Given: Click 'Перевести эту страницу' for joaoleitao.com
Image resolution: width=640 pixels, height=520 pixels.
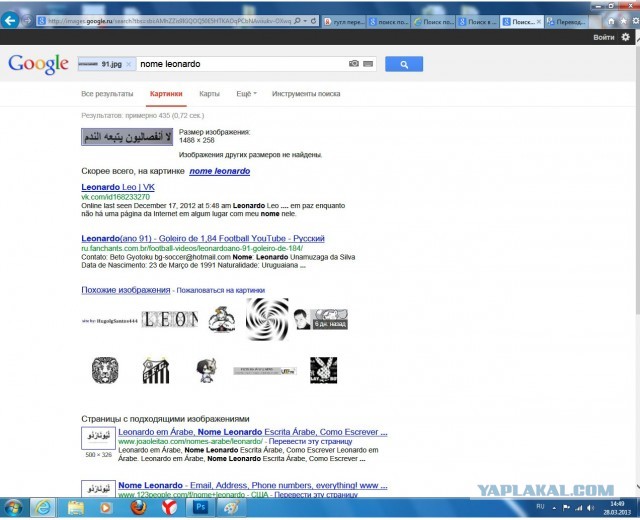Looking at the screenshot, I should (x=310, y=442).
